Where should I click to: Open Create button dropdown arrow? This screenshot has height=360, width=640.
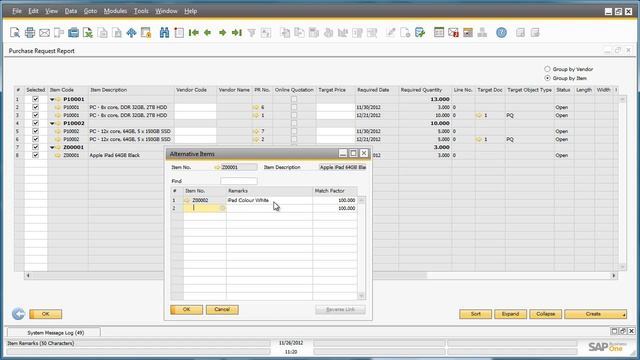(x=624, y=315)
